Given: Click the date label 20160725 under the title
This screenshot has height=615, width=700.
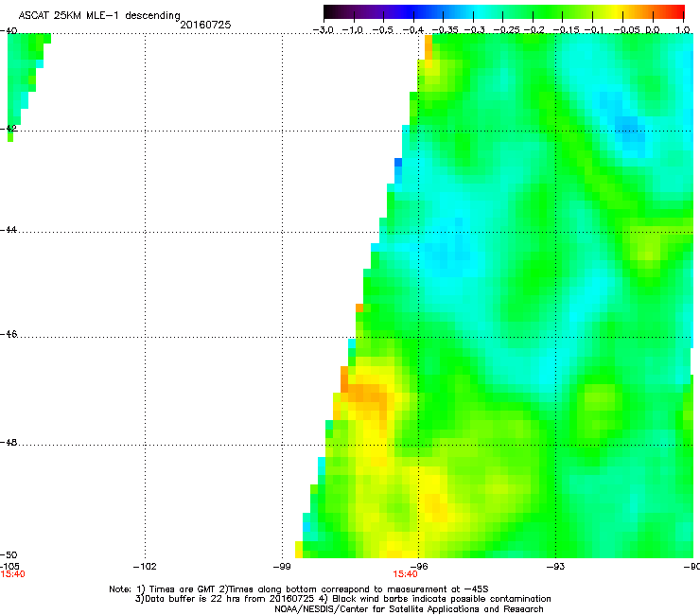Looking at the screenshot, I should [205, 25].
